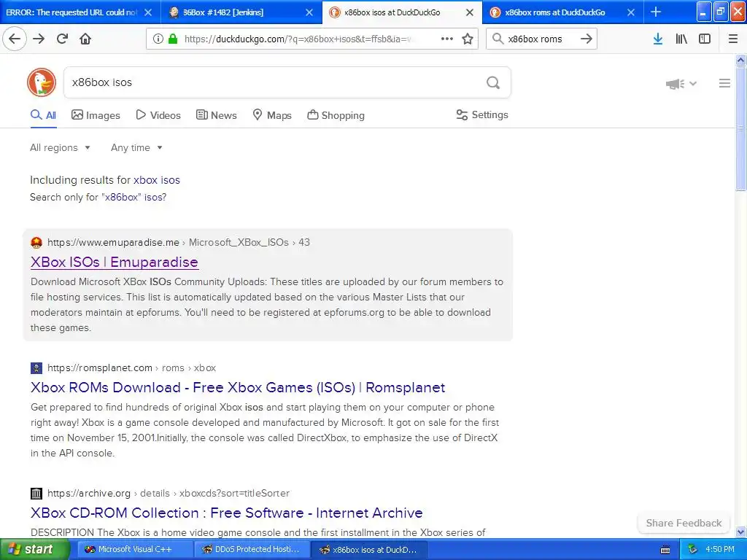This screenshot has height=560, width=747.
Task: Expand the All regions filter
Action: tap(60, 147)
